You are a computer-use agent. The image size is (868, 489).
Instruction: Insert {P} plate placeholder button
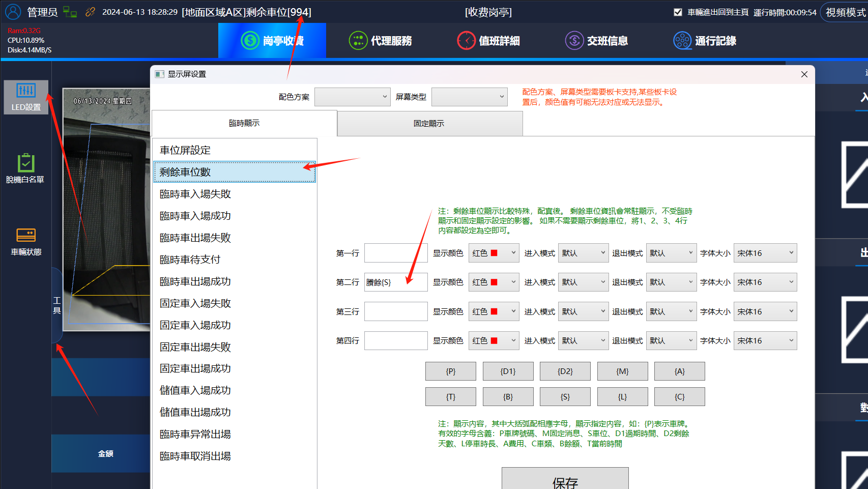[451, 371]
